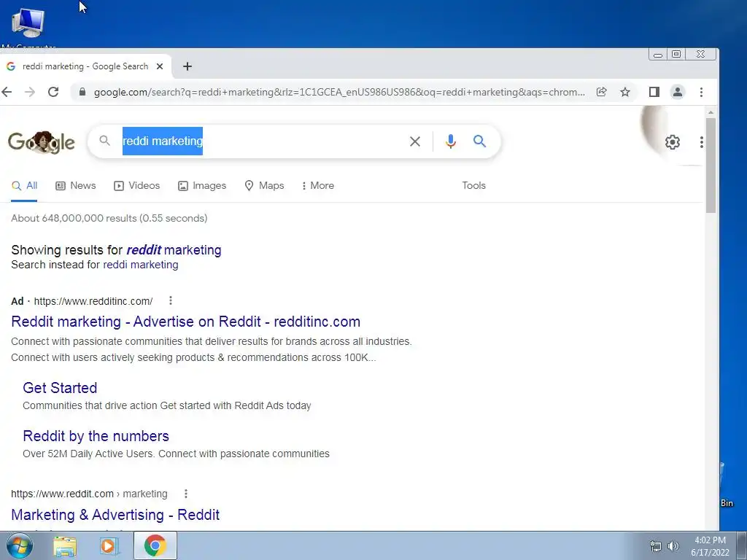Open the Google apps dots menu

(701, 142)
